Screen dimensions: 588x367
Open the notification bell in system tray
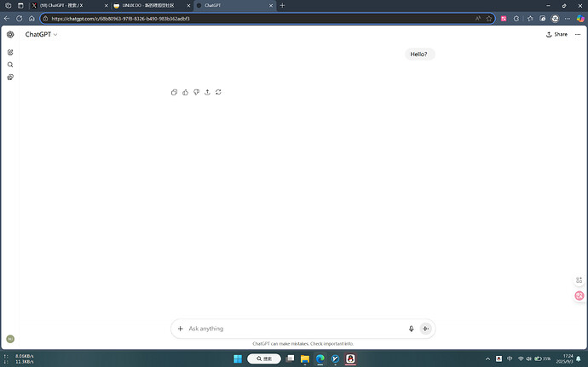pos(579,358)
